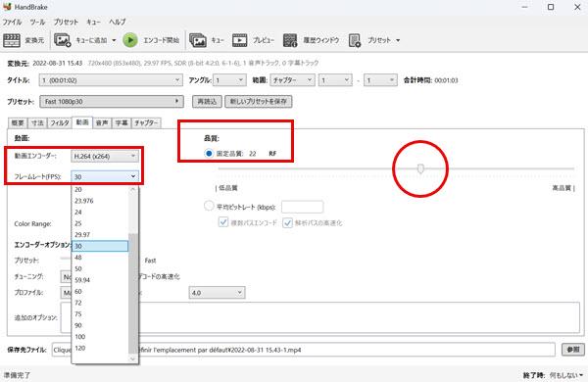The height and width of the screenshot is (382, 588).
Task: Select 72 in the framerate list
Action: [100, 303]
